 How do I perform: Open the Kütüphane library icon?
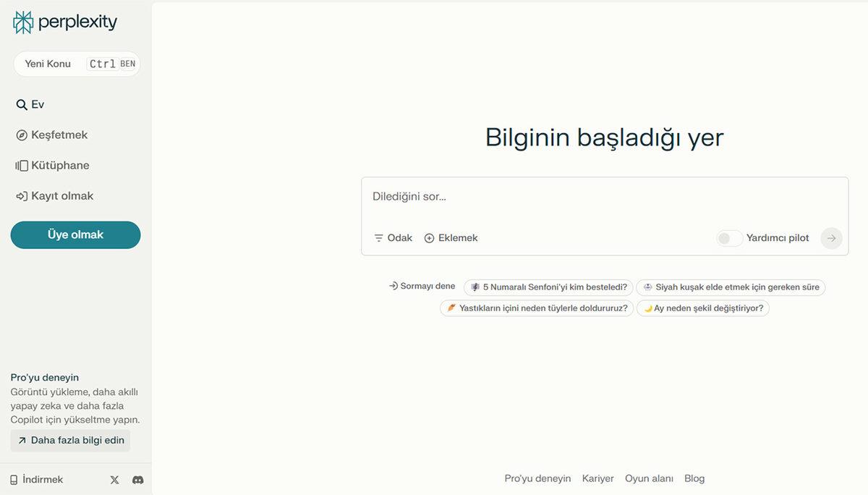tap(21, 165)
